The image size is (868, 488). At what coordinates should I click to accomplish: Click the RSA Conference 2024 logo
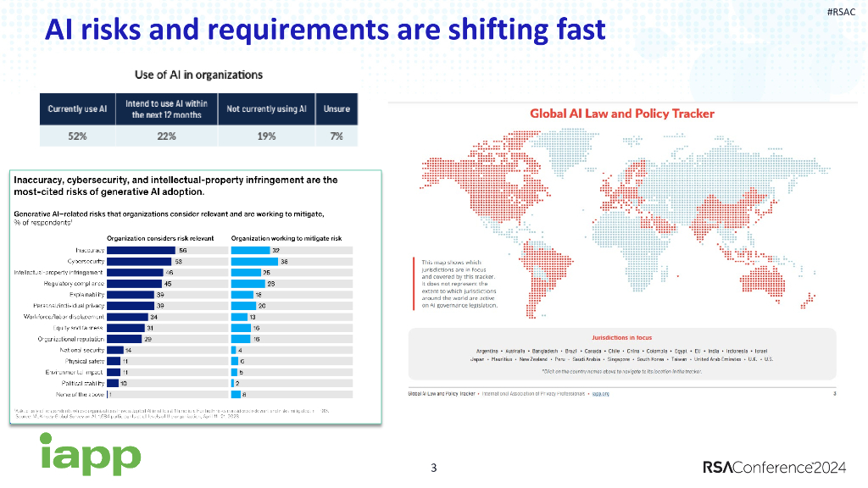tap(775, 467)
